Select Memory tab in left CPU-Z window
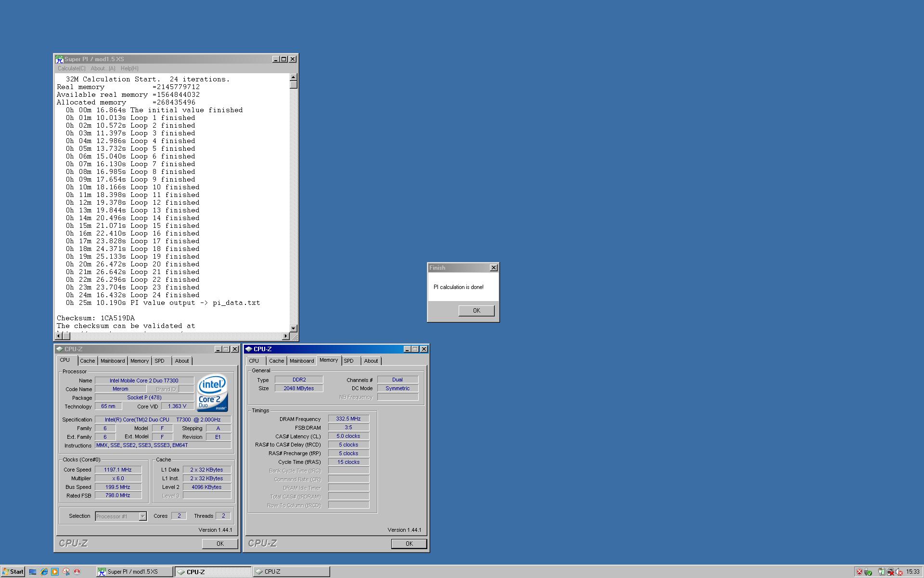This screenshot has height=578, width=924. click(x=140, y=361)
